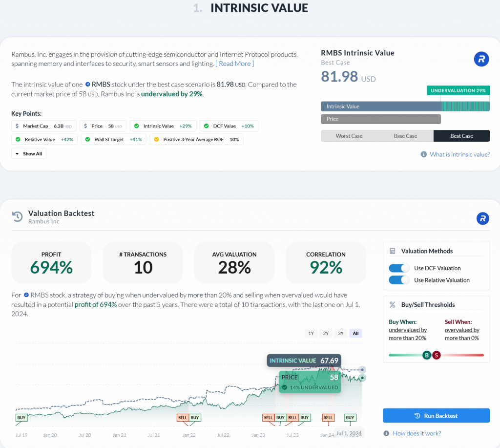Click the red sell side of threshold track
Image resolution: width=500 pixels, height=448 pixels.
[462, 355]
